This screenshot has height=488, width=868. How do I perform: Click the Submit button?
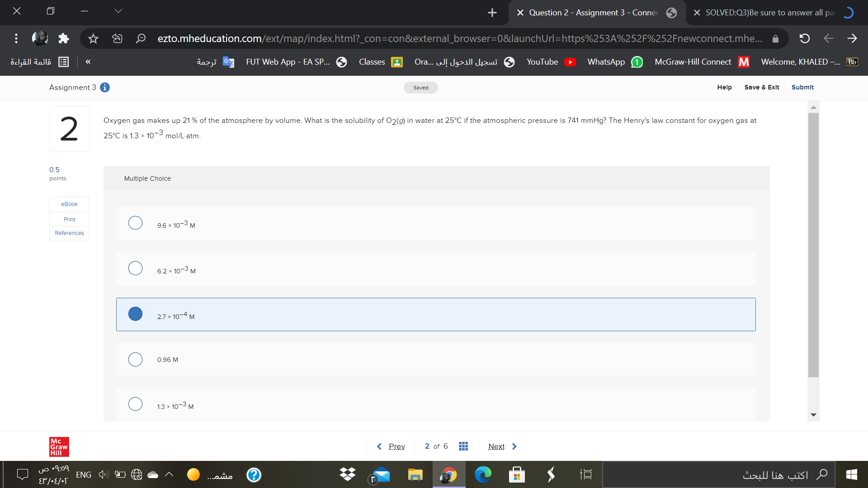tap(802, 87)
